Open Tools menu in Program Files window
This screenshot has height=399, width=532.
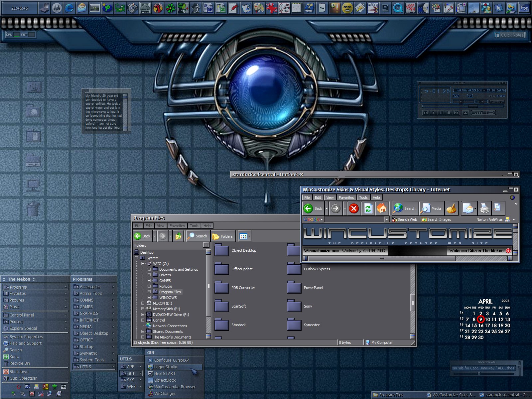194,226
